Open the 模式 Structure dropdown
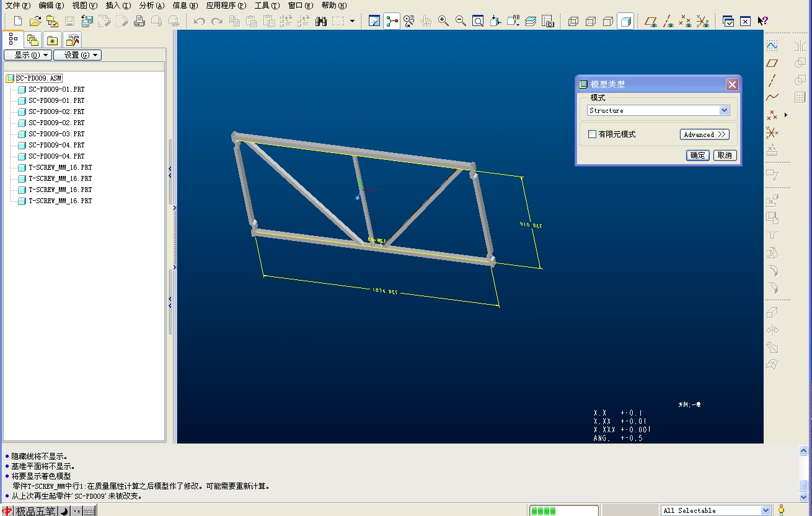812x516 pixels. 658,110
